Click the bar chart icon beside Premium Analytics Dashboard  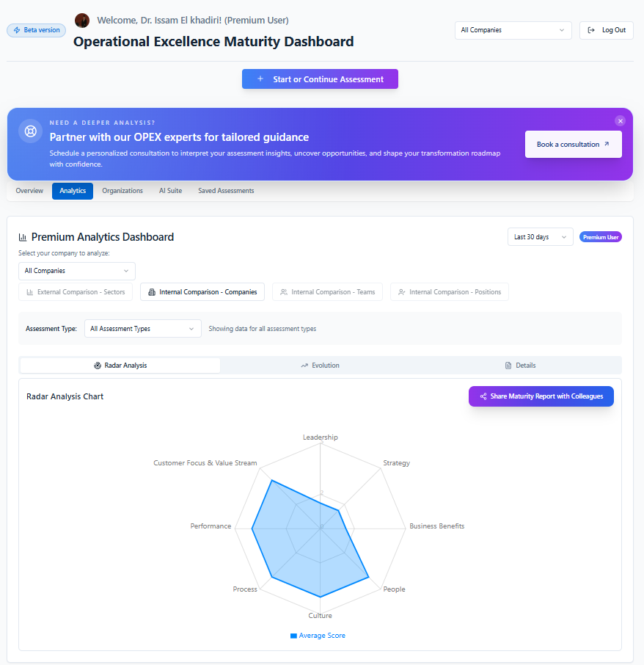[22, 236]
